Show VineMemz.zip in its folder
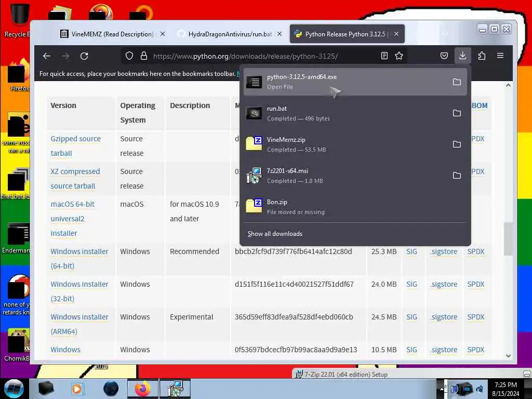This screenshot has width=532, height=399. click(x=457, y=144)
